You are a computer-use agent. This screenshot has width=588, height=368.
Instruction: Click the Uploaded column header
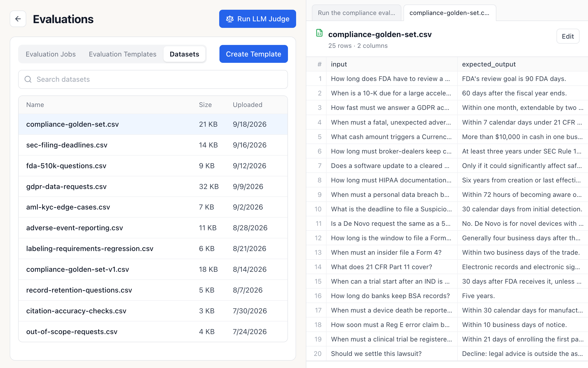point(248,105)
